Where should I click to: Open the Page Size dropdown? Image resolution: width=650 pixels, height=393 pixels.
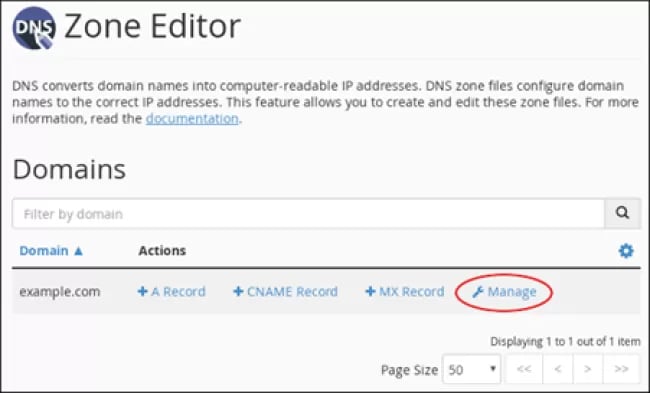472,369
